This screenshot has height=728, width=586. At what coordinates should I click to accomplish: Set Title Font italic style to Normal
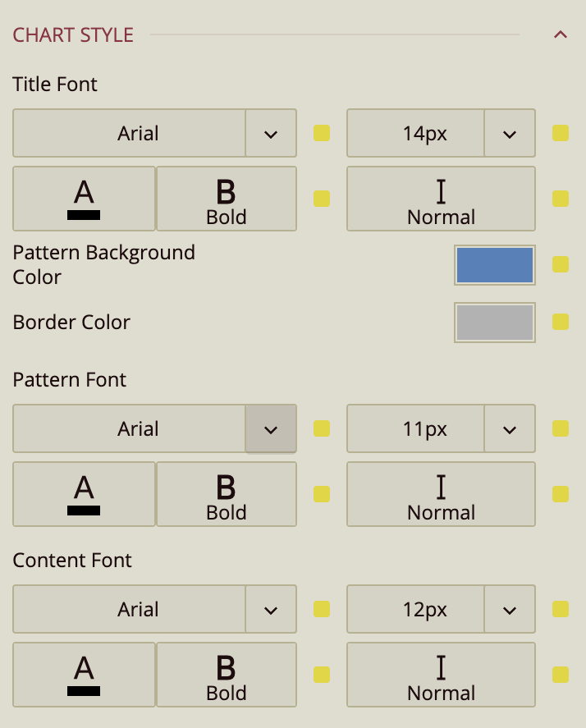[441, 199]
